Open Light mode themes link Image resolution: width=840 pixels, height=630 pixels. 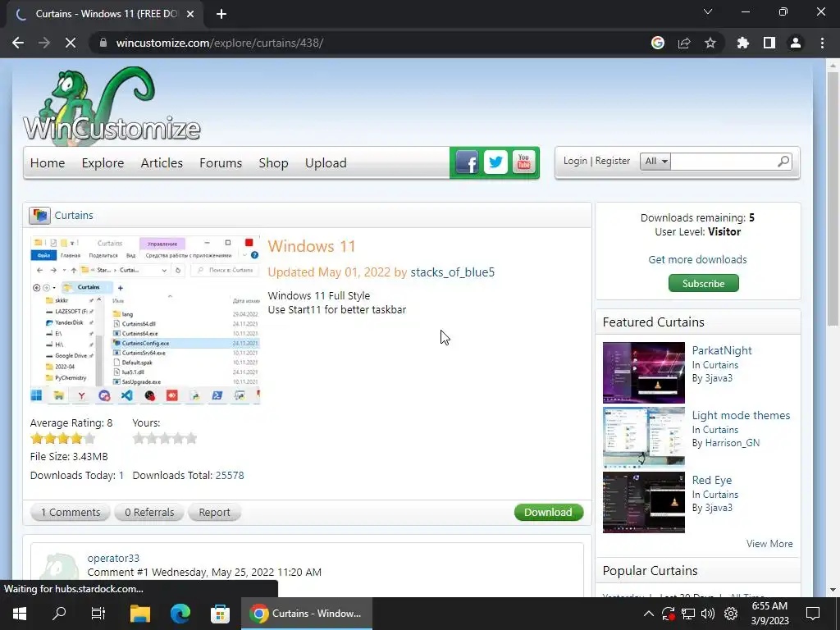point(741,415)
